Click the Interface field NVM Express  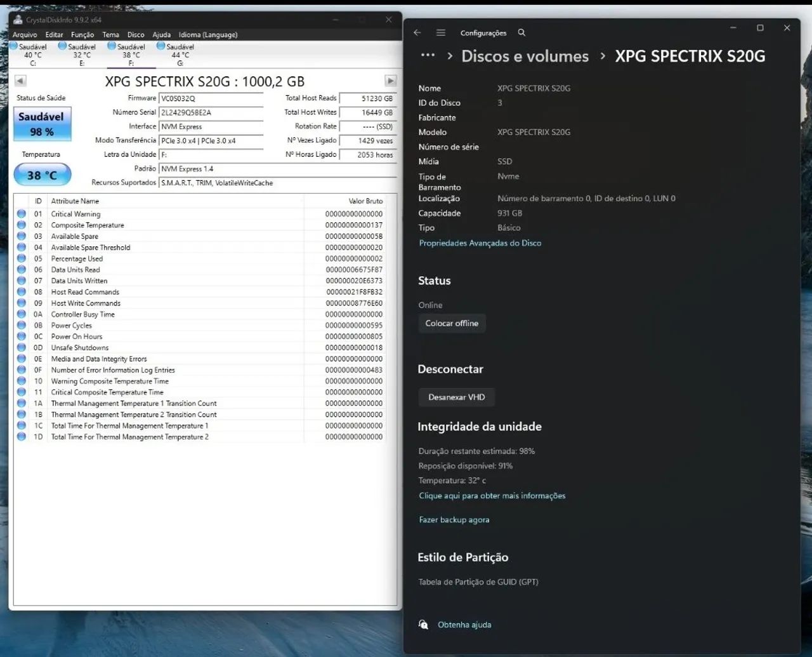click(x=211, y=126)
